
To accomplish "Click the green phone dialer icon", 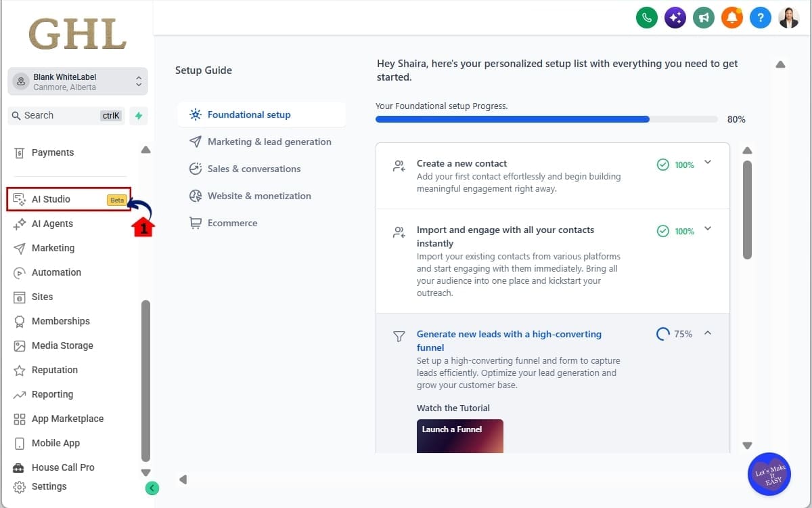I will point(647,18).
